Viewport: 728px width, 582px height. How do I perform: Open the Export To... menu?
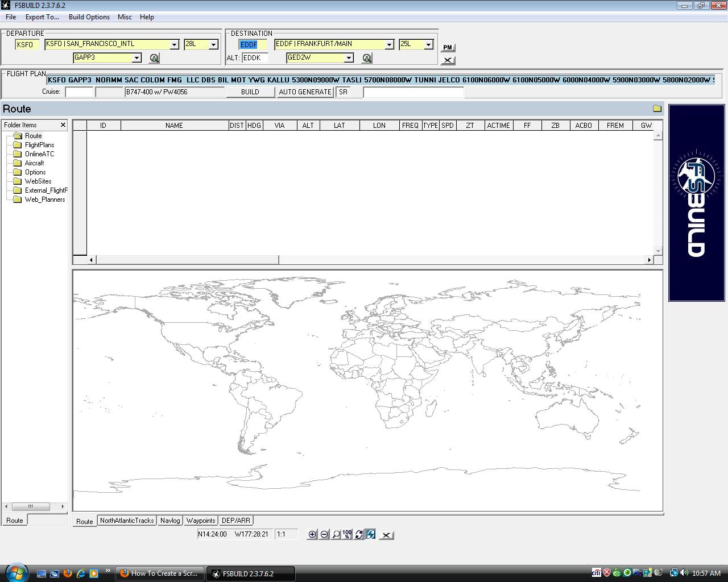(x=42, y=17)
